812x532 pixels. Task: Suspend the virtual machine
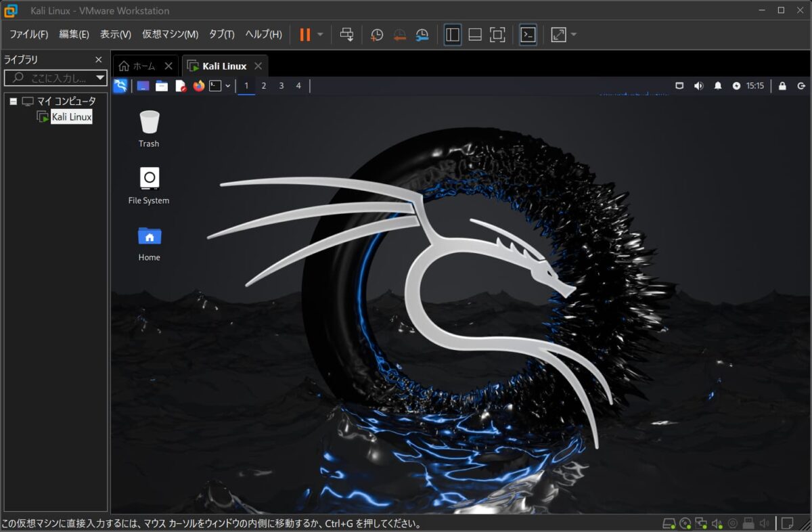[x=306, y=35]
